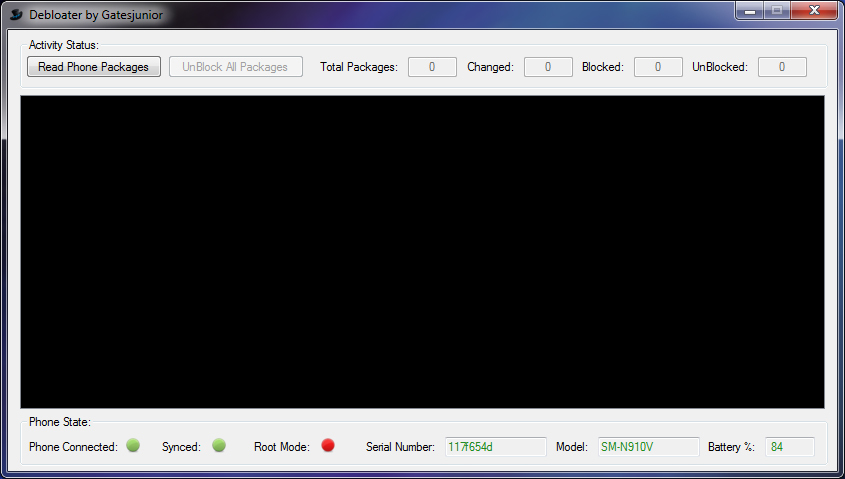Close the Debloater window

click(x=814, y=11)
